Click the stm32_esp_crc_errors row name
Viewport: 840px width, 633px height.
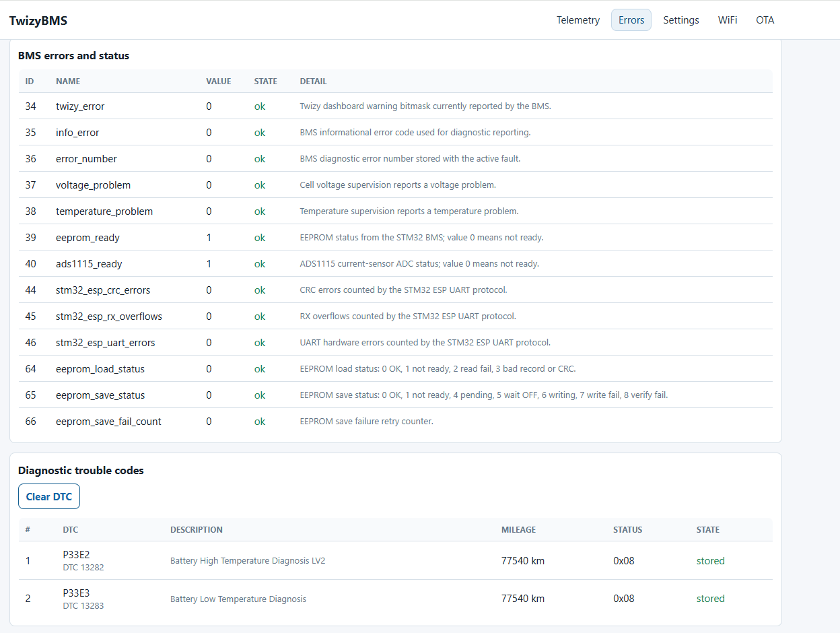[103, 290]
